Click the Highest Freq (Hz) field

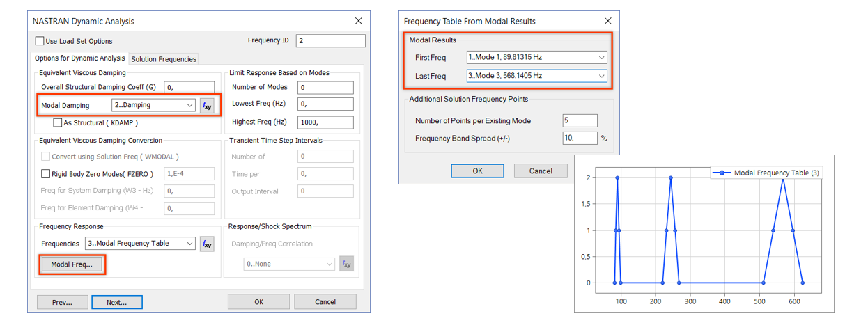click(325, 122)
